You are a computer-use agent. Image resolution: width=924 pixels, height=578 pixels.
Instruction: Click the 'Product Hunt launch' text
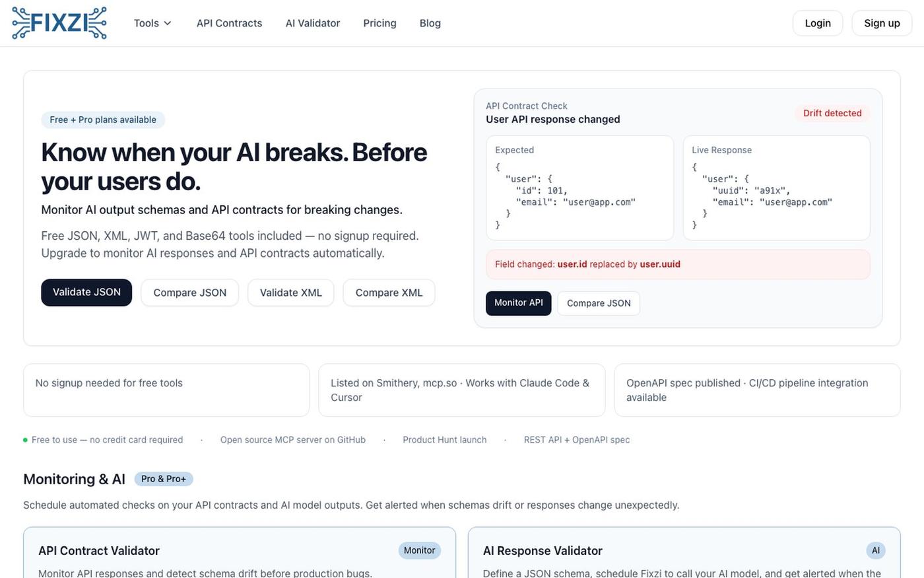click(445, 440)
